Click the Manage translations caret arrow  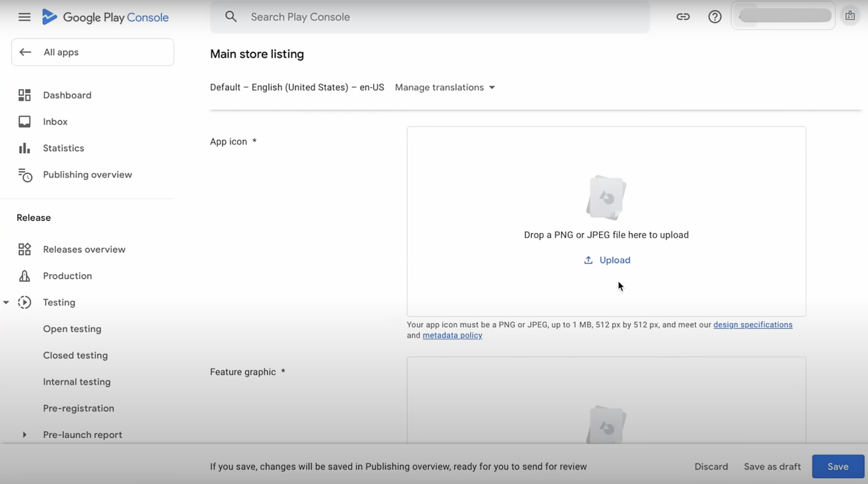click(x=492, y=87)
